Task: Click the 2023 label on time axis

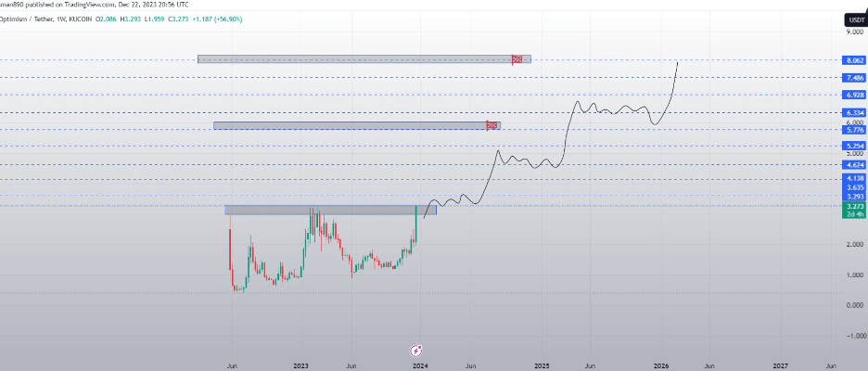Action: (x=300, y=366)
